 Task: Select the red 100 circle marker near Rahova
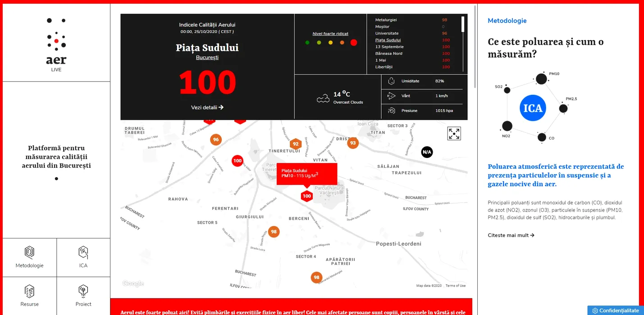(x=238, y=161)
